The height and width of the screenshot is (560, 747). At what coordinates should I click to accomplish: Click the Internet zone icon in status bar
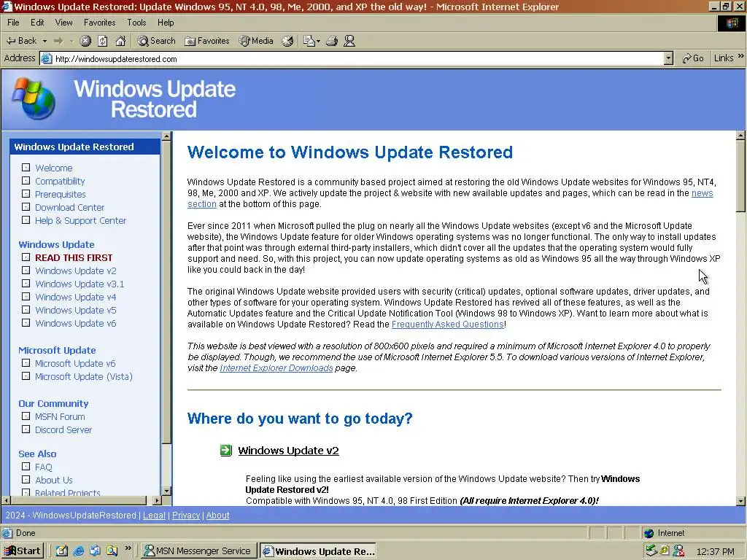649,533
